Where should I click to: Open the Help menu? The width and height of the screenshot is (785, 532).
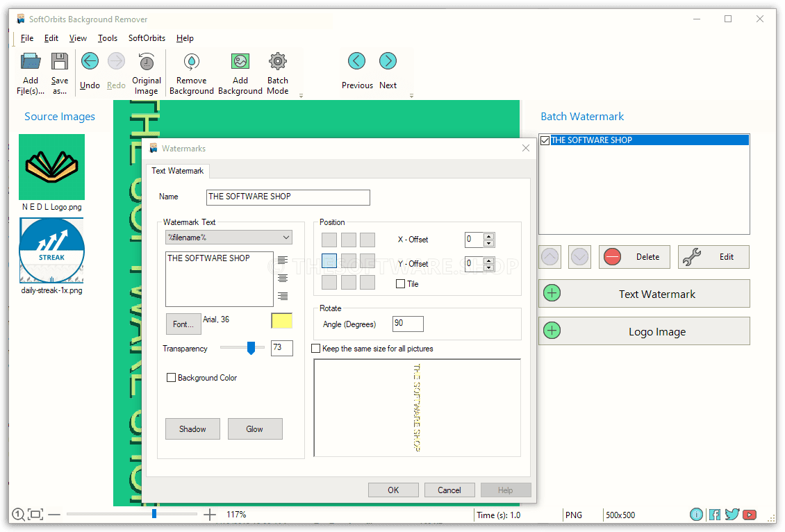[x=185, y=38]
